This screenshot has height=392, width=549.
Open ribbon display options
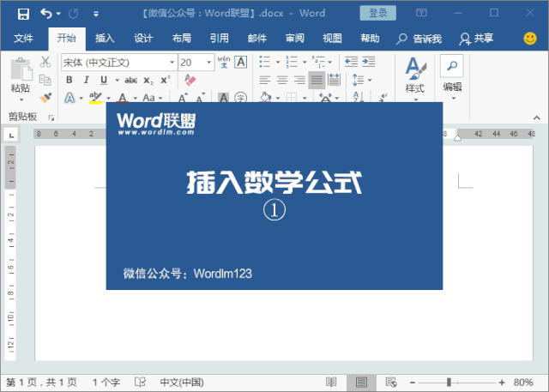(x=421, y=14)
